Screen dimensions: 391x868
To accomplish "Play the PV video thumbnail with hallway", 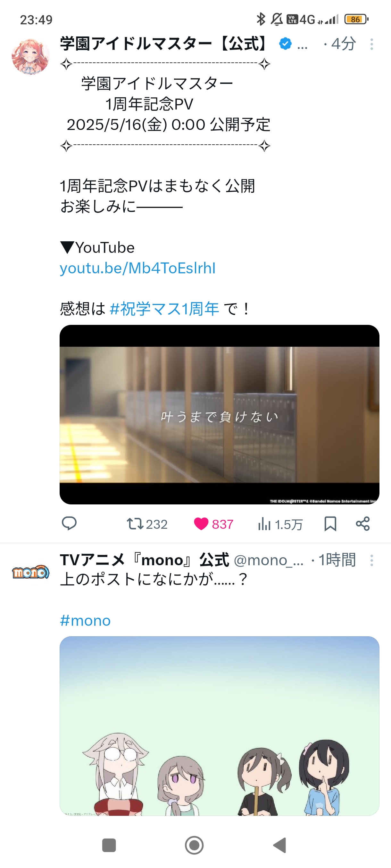I will tap(219, 414).
